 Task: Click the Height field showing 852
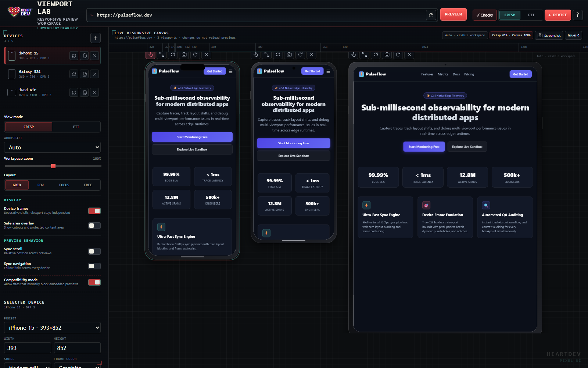(77, 348)
